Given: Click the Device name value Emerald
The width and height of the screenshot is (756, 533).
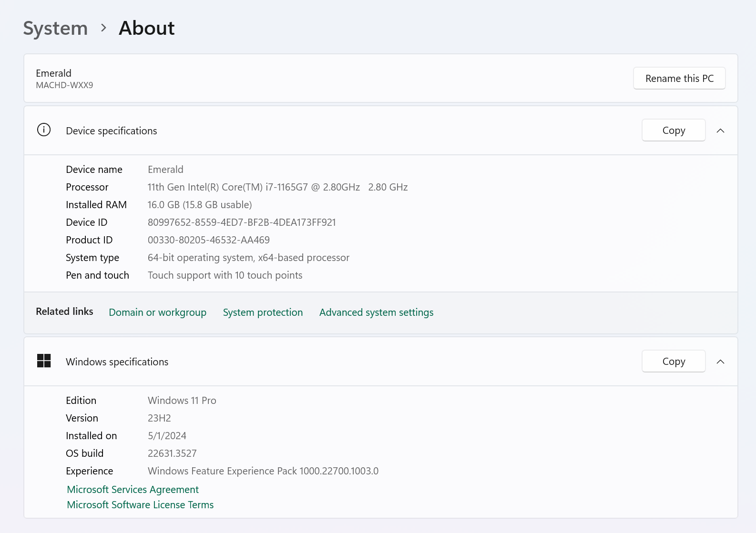Looking at the screenshot, I should 165,170.
